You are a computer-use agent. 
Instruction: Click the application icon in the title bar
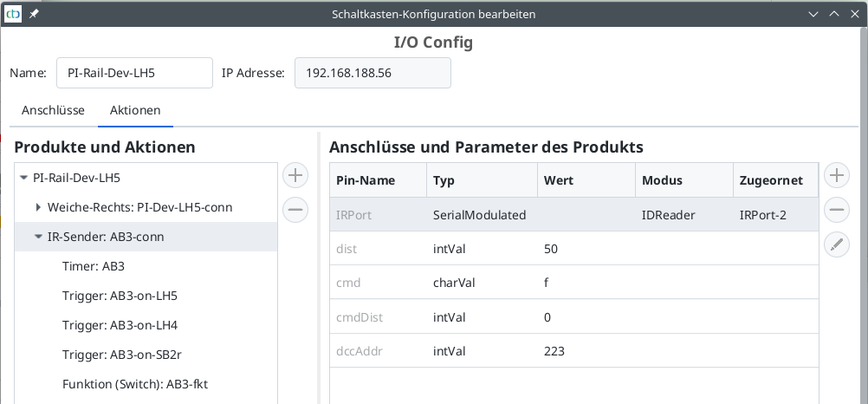pos(14,15)
